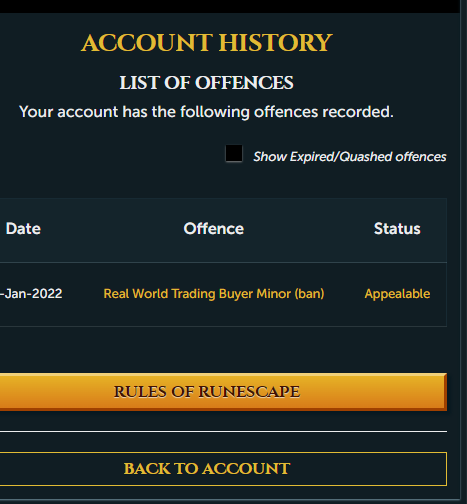
Task: Select the Jan-2022 date cell
Action: click(31, 294)
